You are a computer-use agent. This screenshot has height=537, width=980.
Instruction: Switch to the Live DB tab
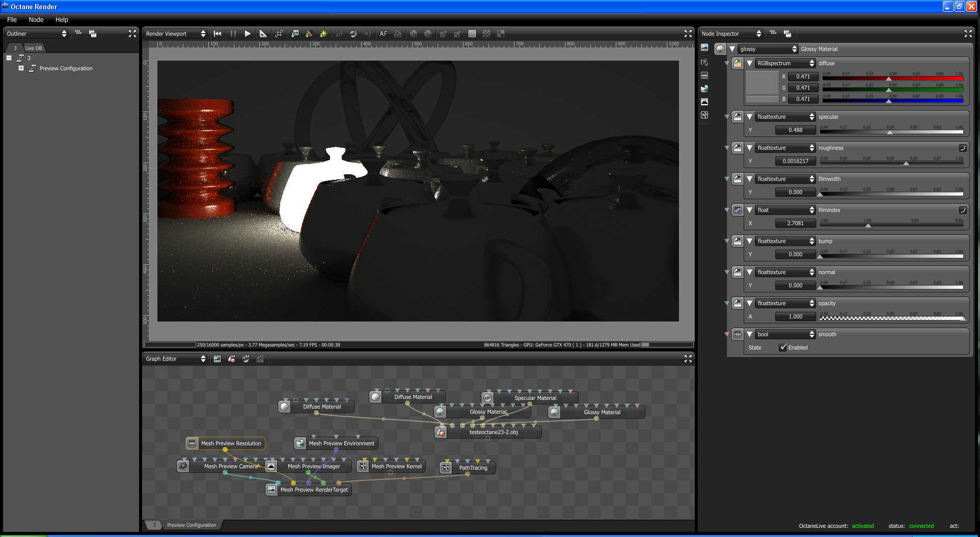34,48
